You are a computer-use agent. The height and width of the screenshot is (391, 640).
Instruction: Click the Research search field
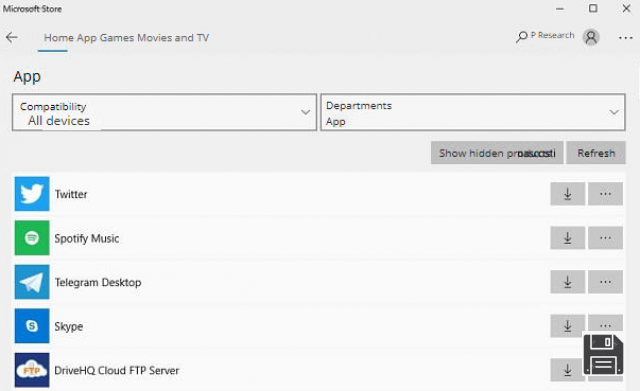[552, 36]
